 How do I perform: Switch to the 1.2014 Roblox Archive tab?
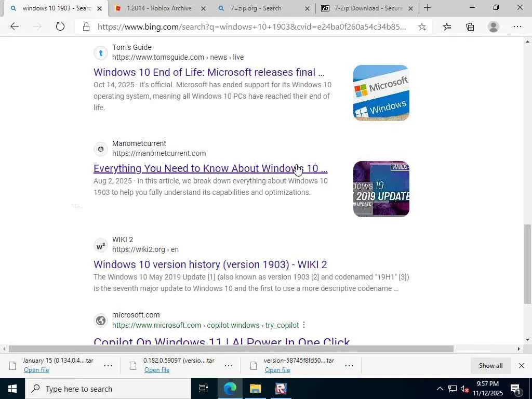159,8
